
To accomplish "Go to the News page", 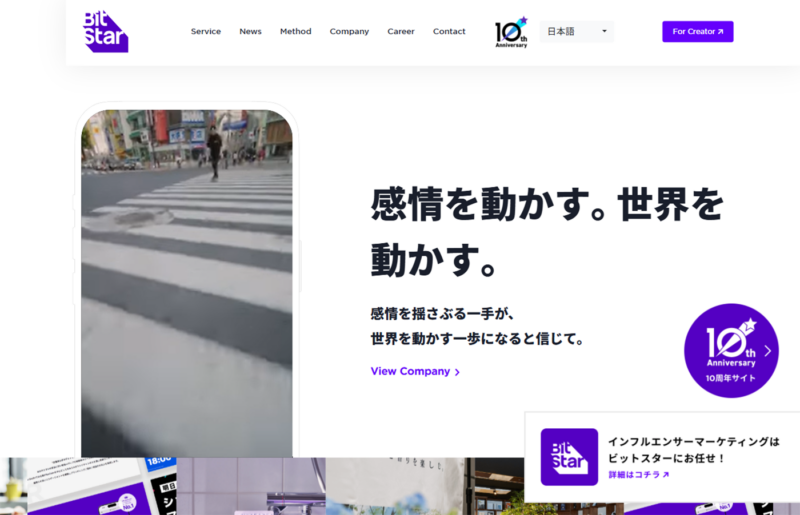I will coord(250,32).
